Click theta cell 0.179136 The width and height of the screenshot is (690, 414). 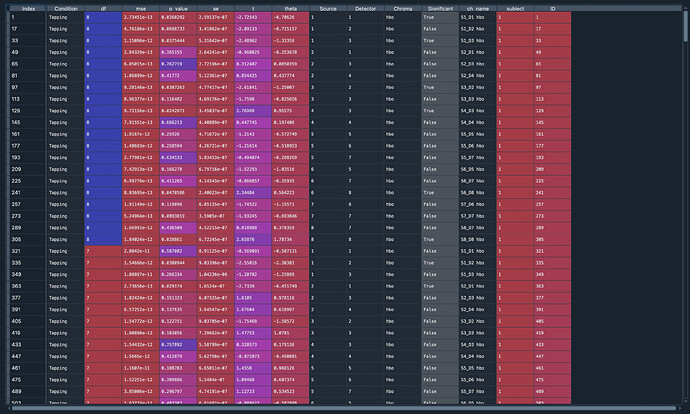(x=290, y=345)
